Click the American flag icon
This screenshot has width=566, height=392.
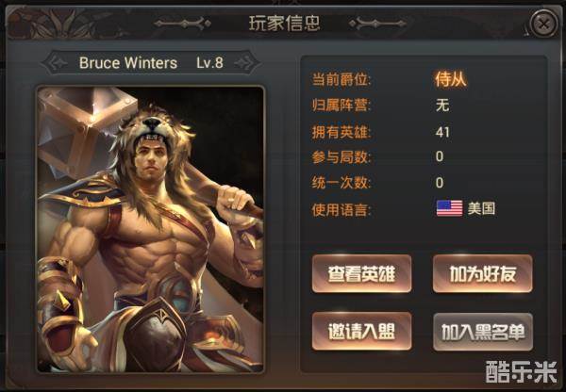click(449, 208)
